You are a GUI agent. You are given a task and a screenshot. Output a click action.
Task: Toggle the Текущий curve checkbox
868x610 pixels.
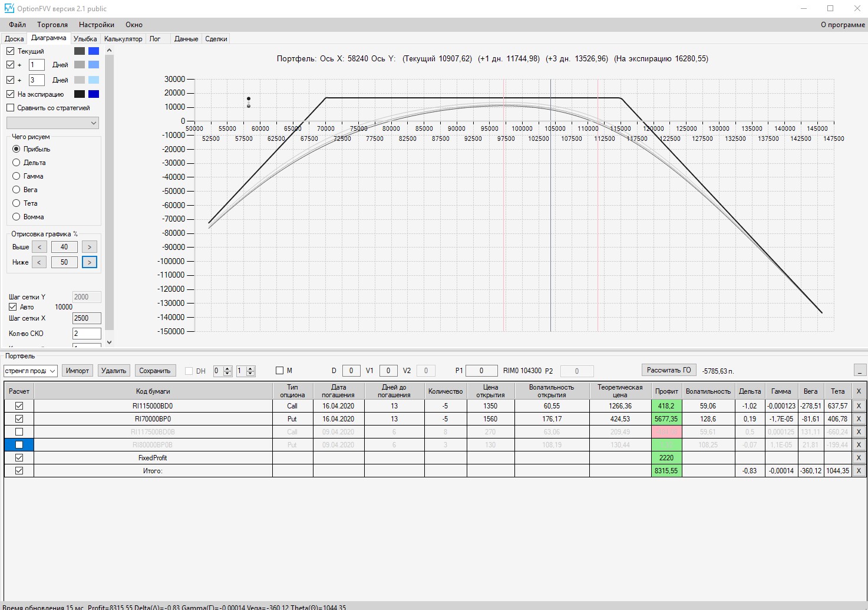click(11, 51)
